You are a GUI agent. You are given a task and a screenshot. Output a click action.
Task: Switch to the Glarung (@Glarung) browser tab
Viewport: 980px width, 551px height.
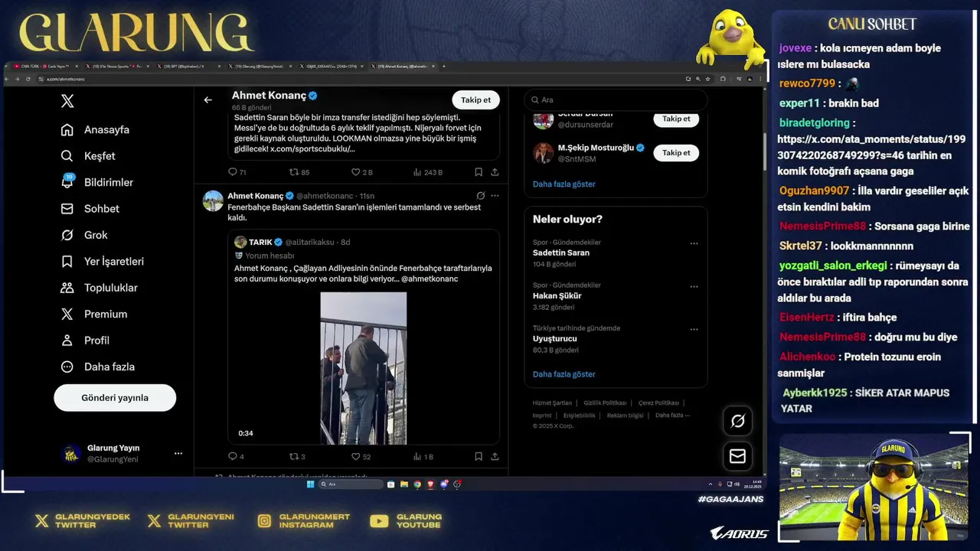click(x=258, y=67)
